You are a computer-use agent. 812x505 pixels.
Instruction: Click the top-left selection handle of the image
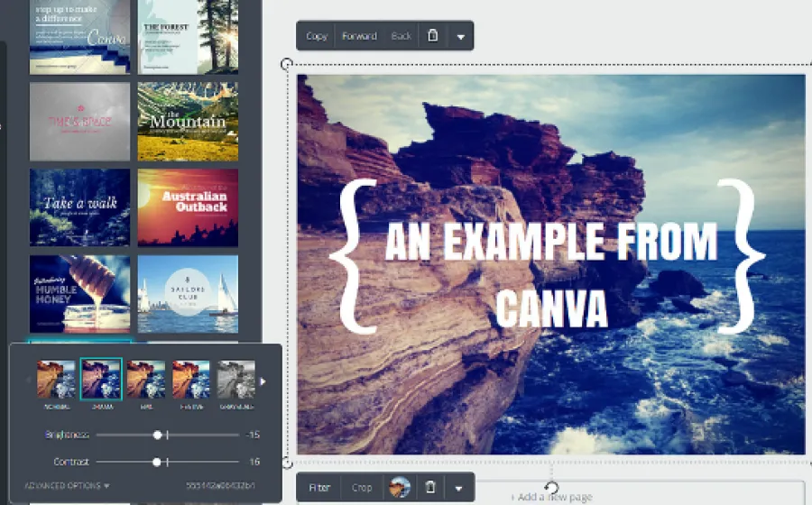coord(286,64)
